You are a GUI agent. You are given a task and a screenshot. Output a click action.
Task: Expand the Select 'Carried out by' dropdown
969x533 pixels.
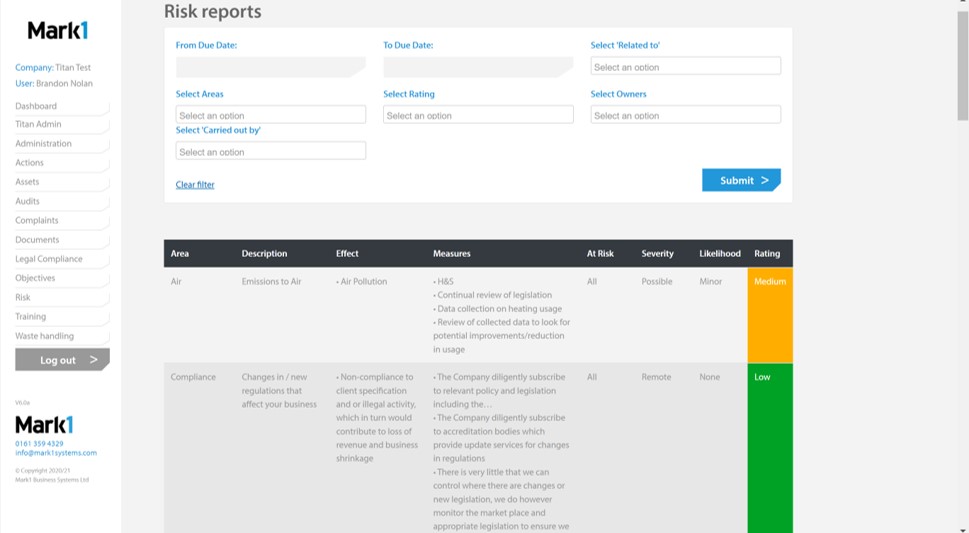[x=270, y=152]
